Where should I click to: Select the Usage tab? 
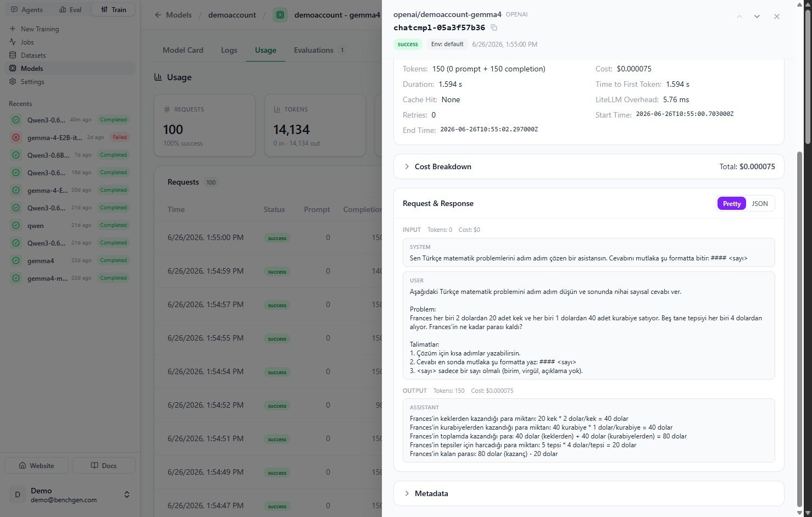[x=265, y=50]
